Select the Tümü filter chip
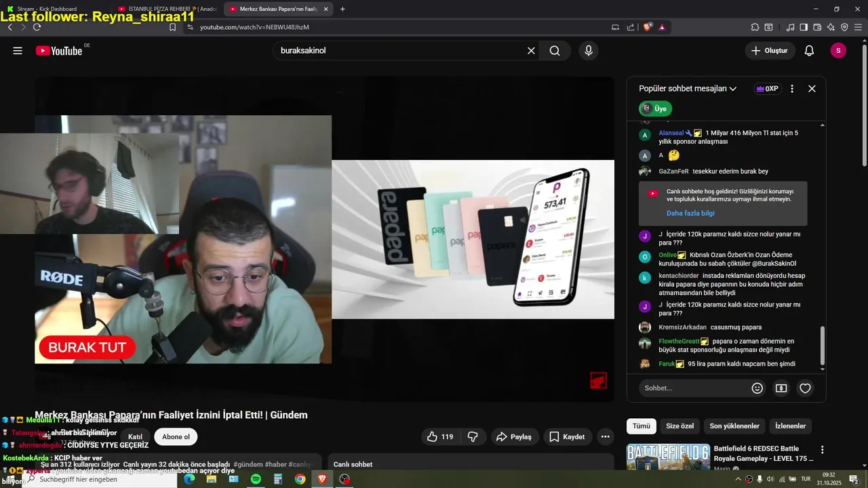 pyautogui.click(x=642, y=426)
